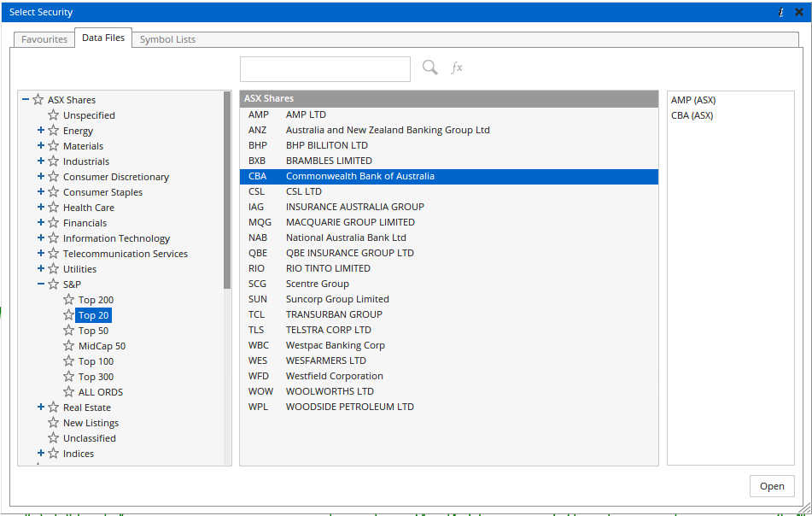Image resolution: width=812 pixels, height=516 pixels.
Task: Select MACQUARIE GROUP LIMITED row
Action: (449, 222)
